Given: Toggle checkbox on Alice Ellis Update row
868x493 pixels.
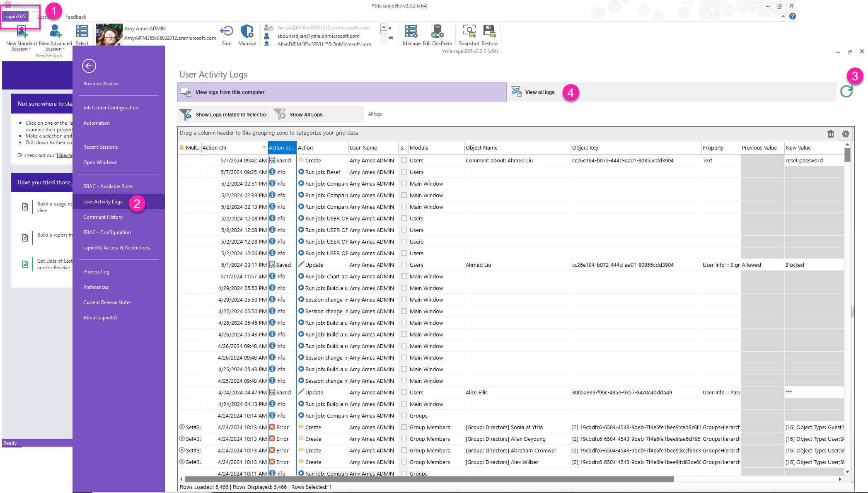Looking at the screenshot, I should (404, 392).
